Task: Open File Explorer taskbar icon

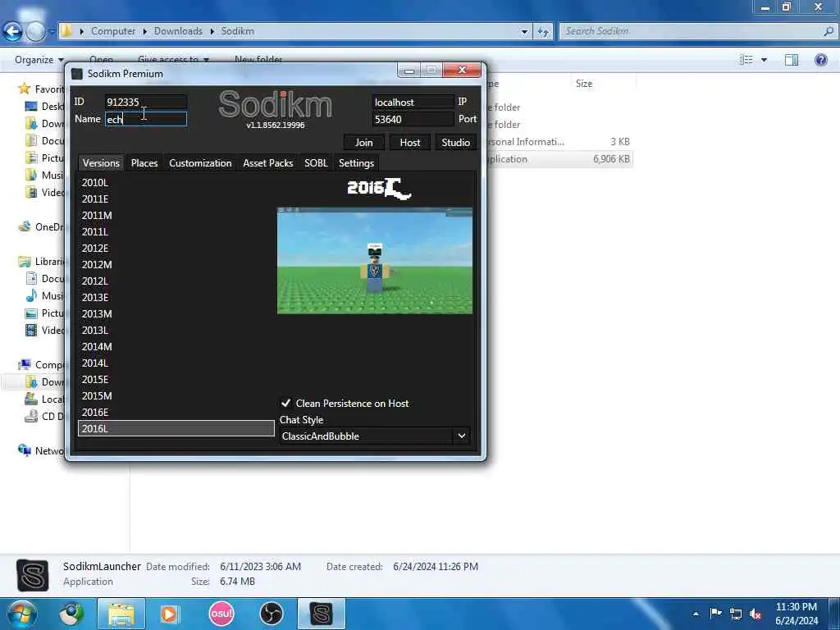Action: click(121, 614)
